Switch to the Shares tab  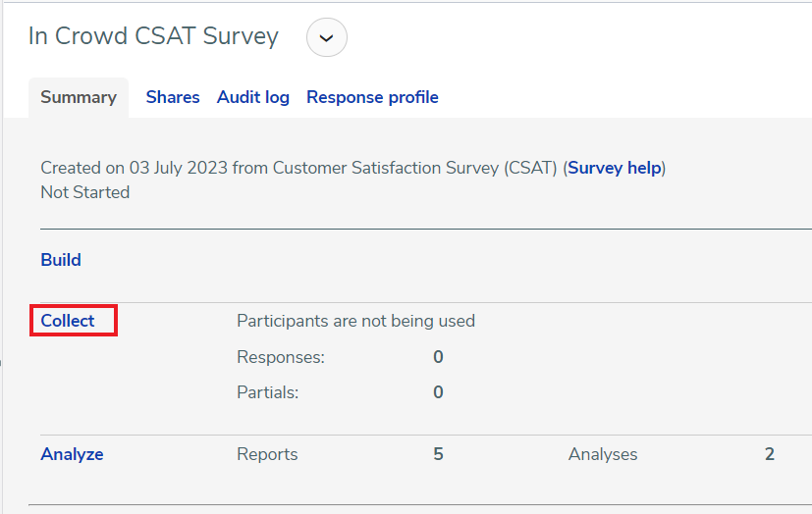[x=173, y=97]
